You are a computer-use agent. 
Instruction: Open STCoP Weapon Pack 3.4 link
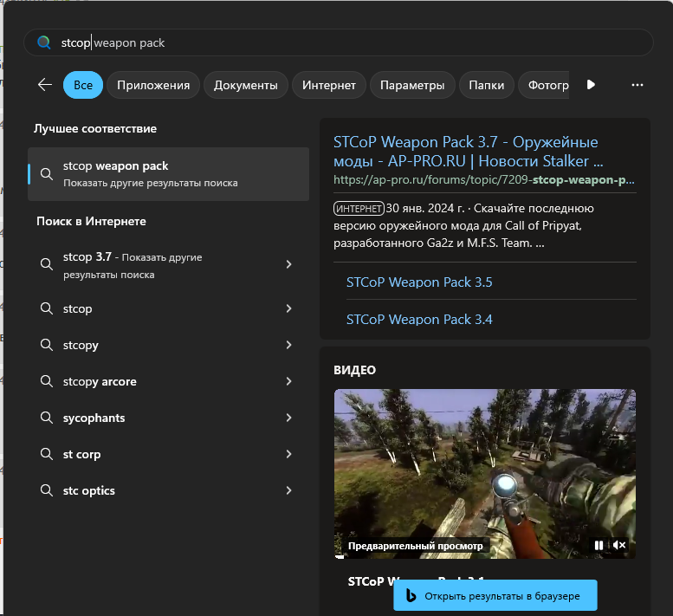419,320
